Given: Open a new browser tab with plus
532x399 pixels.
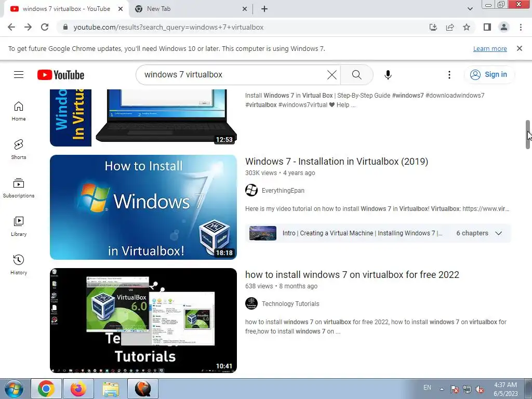Looking at the screenshot, I should (264, 9).
